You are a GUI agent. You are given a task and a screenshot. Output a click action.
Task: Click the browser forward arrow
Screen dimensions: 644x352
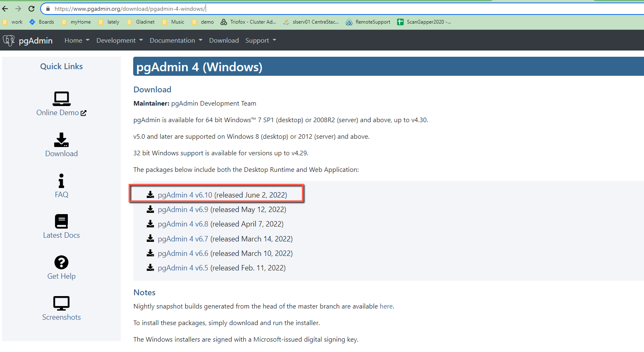click(x=18, y=9)
